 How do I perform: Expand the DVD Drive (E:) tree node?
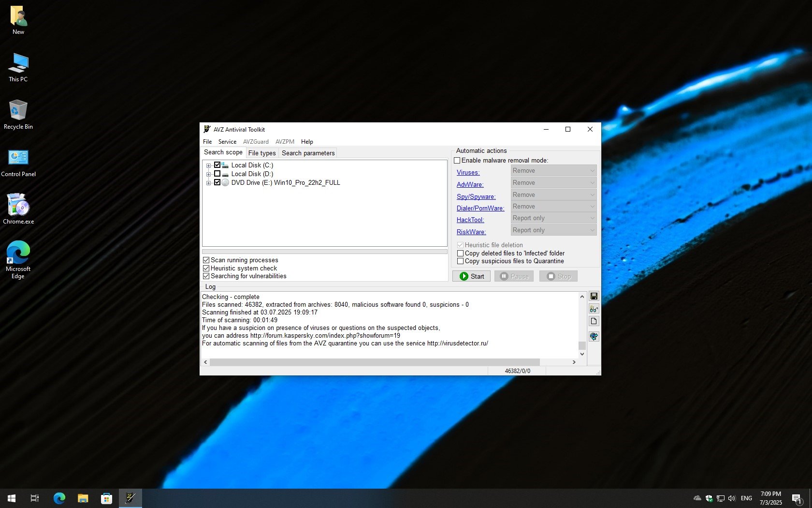(208, 183)
